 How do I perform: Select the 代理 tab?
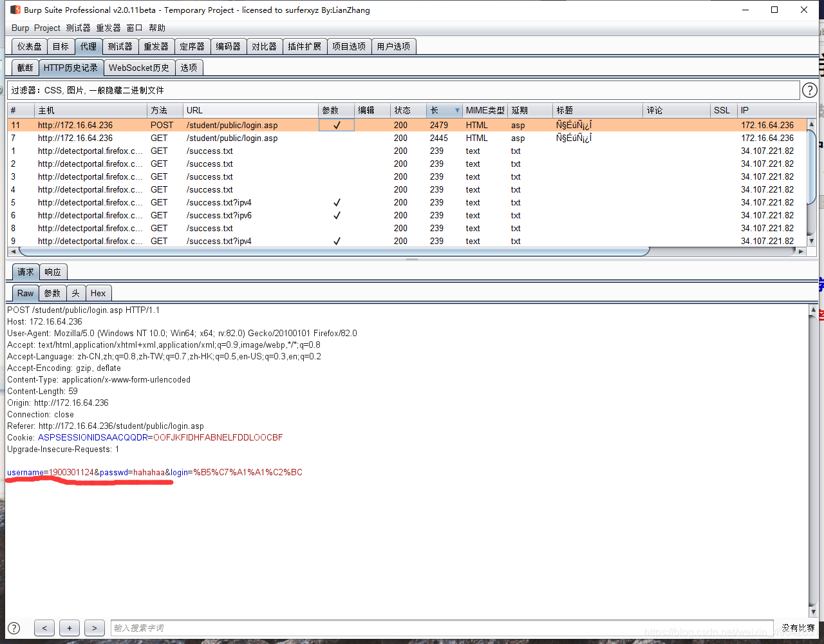tap(88, 46)
